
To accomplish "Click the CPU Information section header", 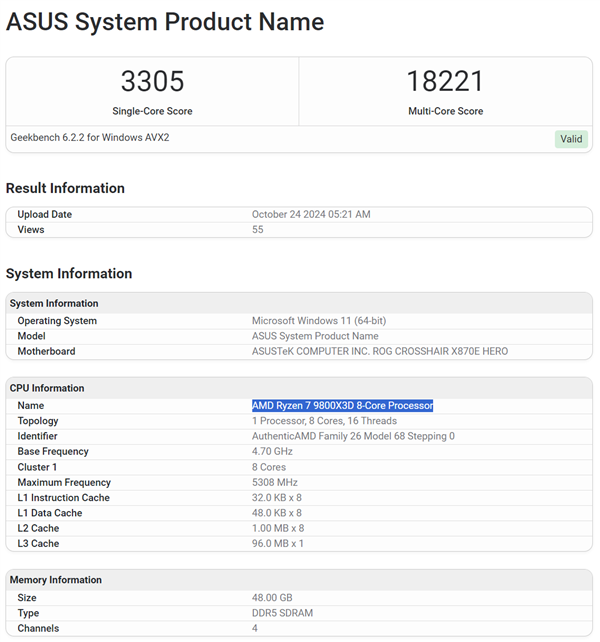I will coord(47,388).
